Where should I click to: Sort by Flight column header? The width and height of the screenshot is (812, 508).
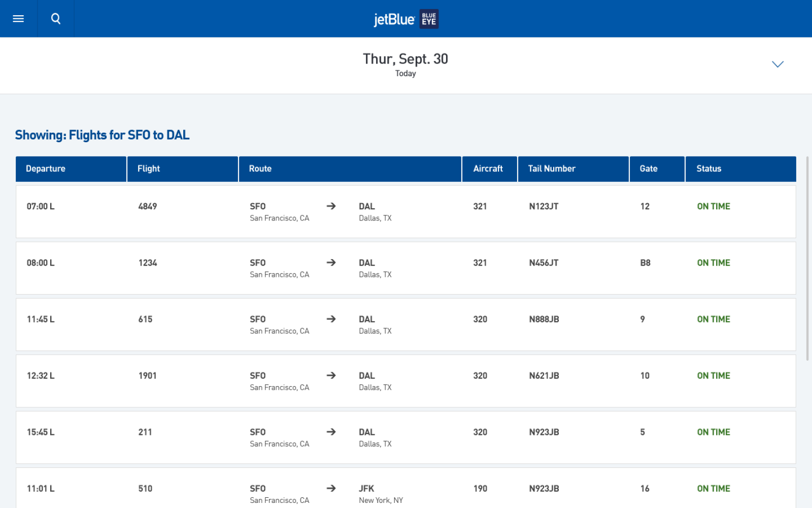click(149, 169)
